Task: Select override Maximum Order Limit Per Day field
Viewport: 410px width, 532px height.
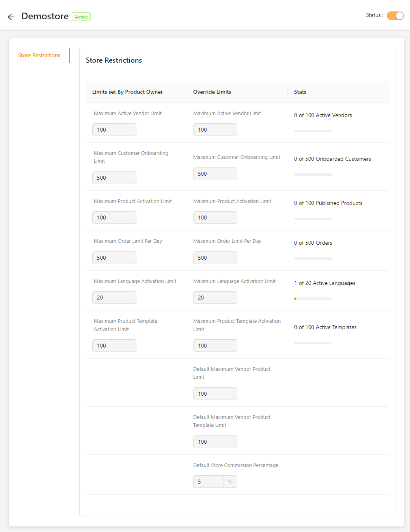Action: [x=215, y=258]
